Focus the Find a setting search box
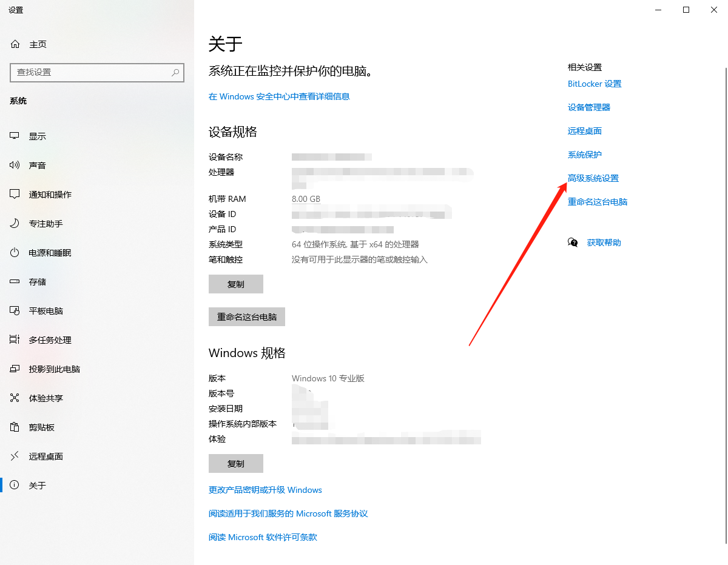This screenshot has height=565, width=728. tap(91, 72)
